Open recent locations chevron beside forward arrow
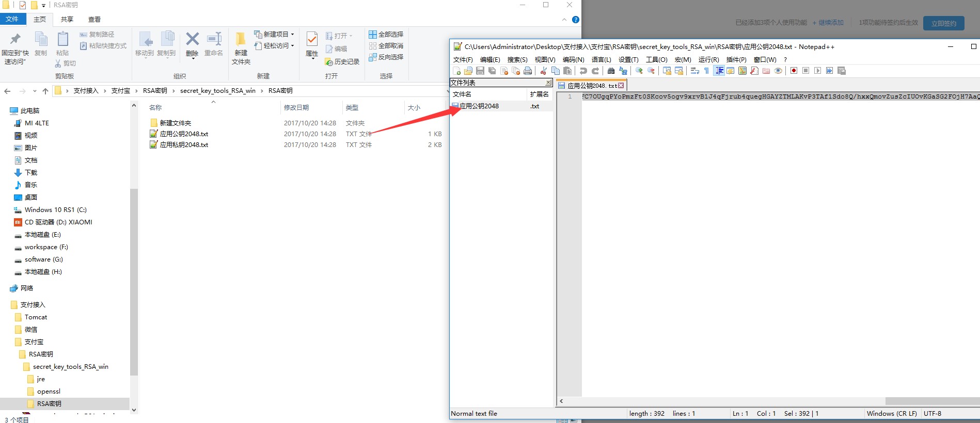980x423 pixels. coord(35,91)
